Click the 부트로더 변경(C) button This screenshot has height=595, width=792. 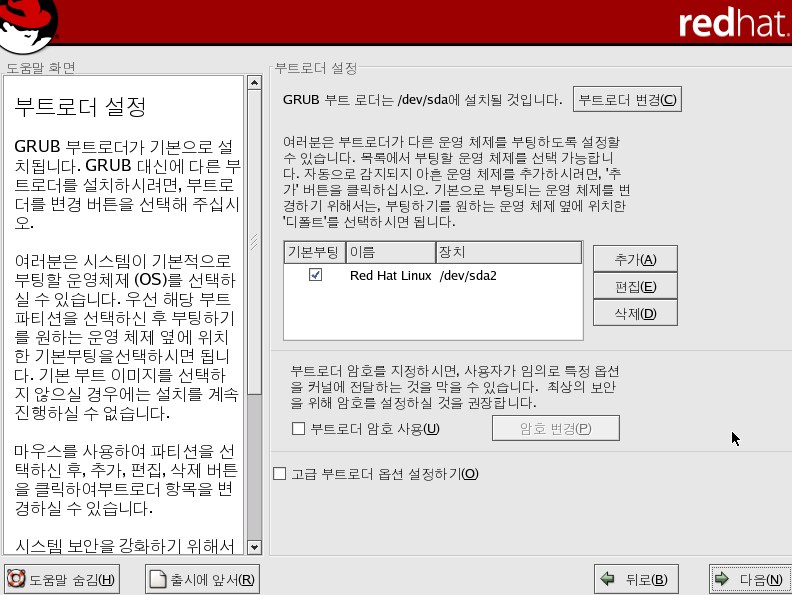coord(627,100)
